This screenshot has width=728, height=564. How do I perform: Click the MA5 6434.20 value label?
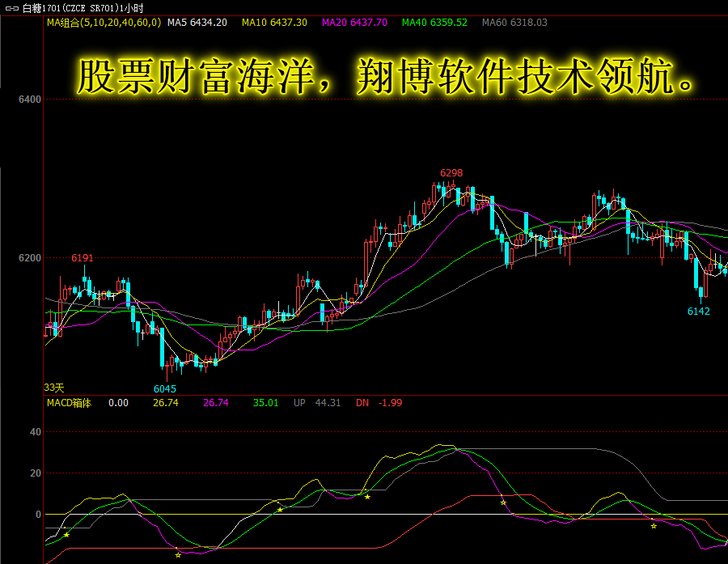[x=197, y=23]
